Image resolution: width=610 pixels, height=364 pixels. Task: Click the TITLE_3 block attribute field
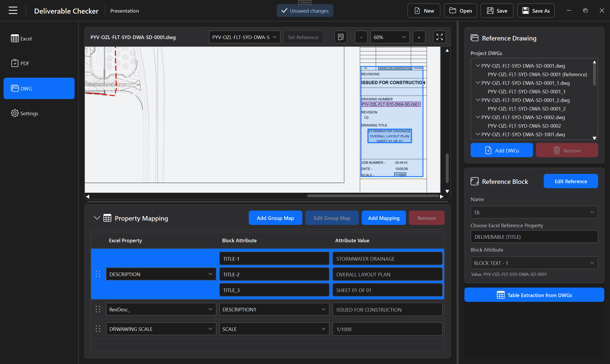274,290
